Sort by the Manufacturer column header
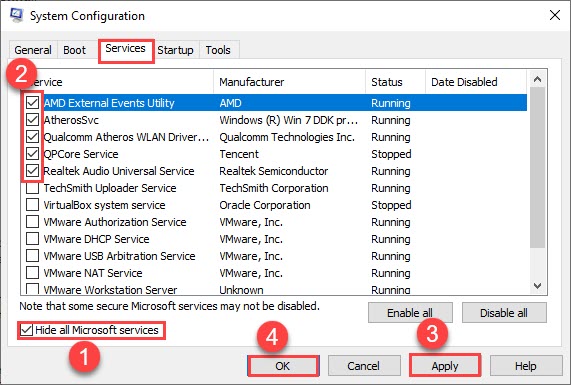The width and height of the screenshot is (571, 385). pyautogui.click(x=289, y=82)
